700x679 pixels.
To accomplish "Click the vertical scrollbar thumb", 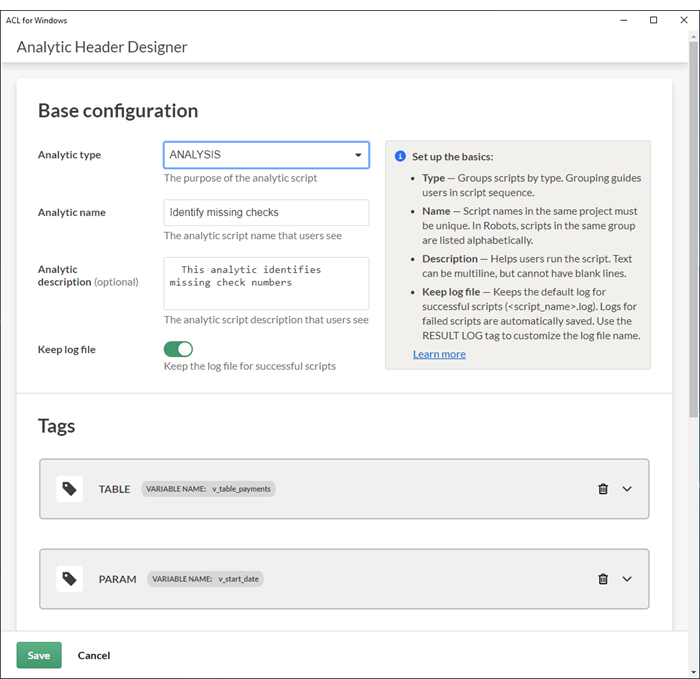I will click(694, 230).
